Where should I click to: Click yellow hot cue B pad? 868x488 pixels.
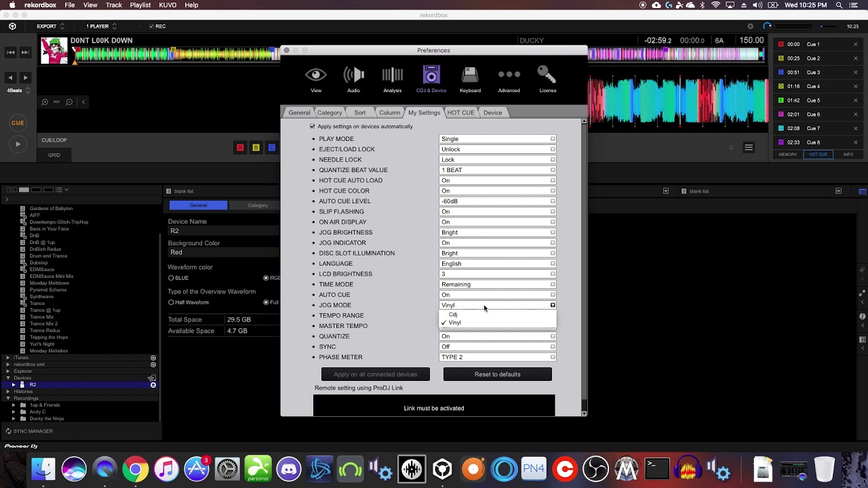coord(256,148)
